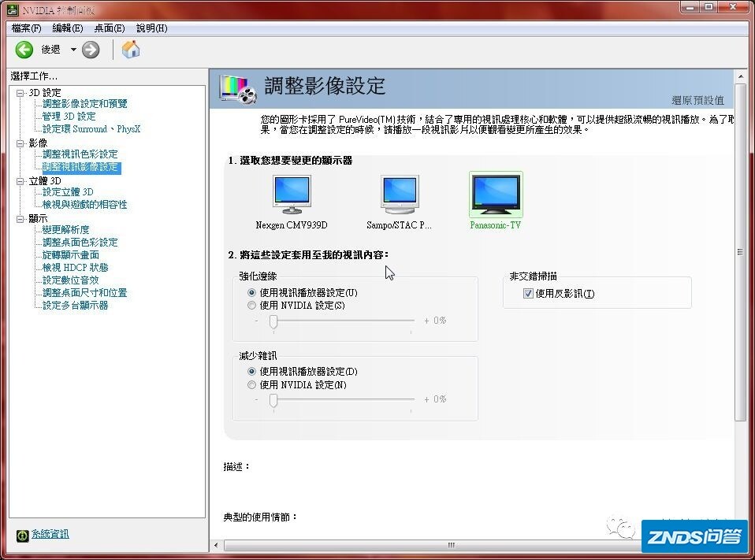
Task: Open 旋轉顯示畫面 in the tree
Action: (71, 255)
